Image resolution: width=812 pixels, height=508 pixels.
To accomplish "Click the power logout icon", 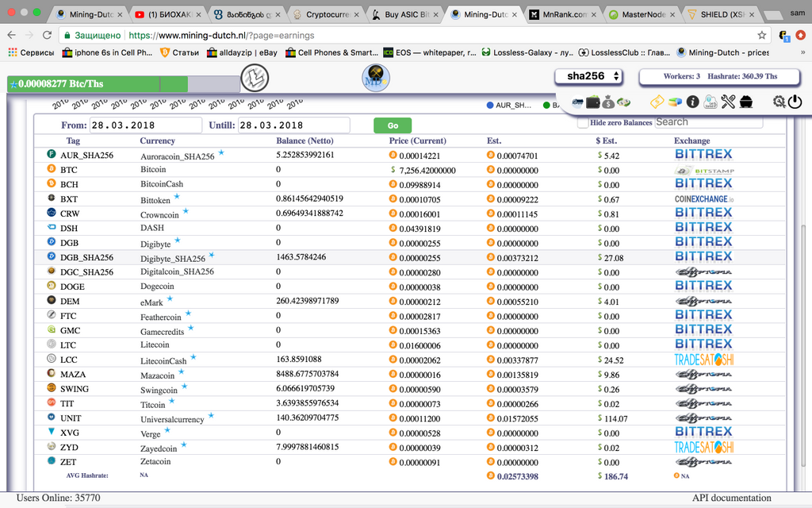I will 795,102.
